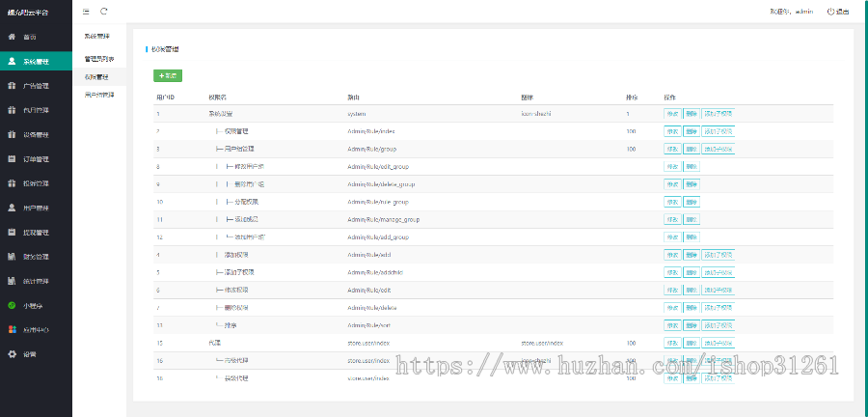Viewport: 868px width, 417px height.
Task: Click 修改 in the ID 15 row
Action: 672,343
